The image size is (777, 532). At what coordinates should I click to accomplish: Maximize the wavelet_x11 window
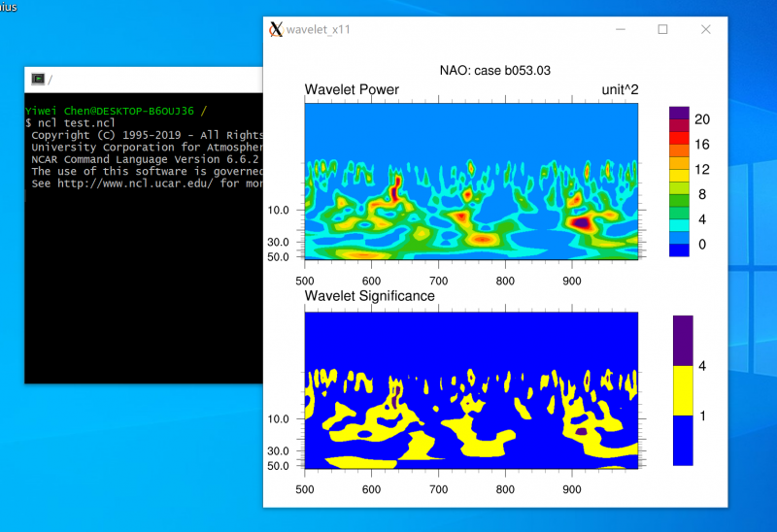pos(662,29)
